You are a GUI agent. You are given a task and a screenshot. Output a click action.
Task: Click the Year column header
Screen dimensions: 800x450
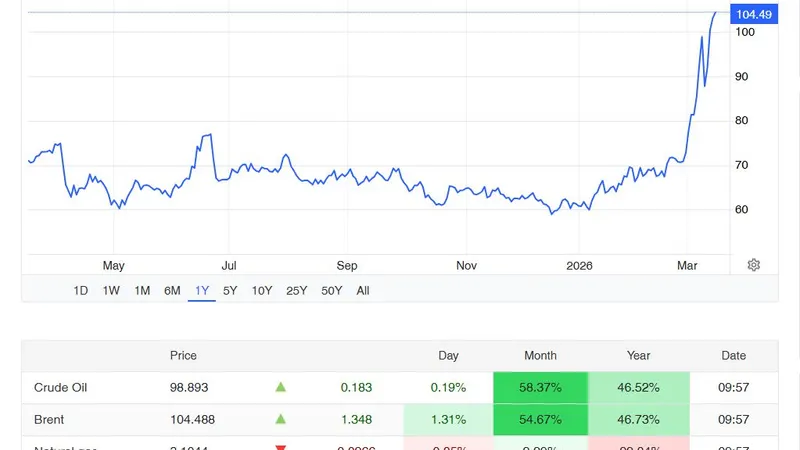[x=638, y=356]
